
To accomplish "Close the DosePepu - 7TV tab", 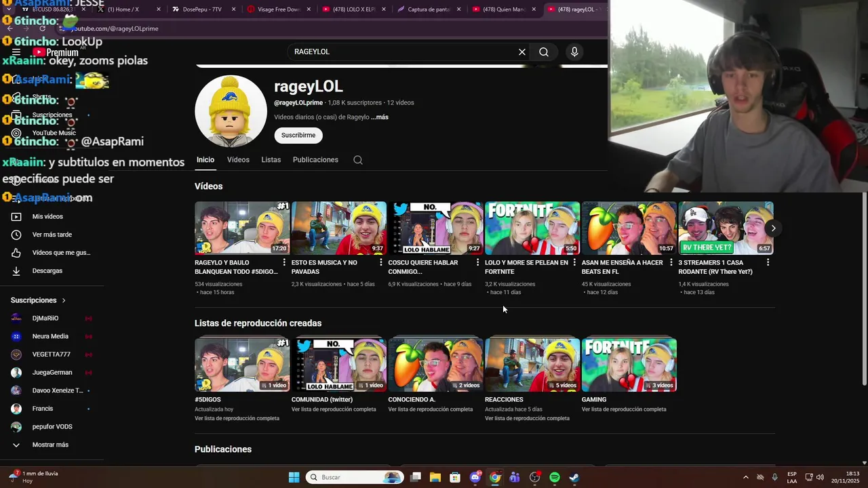I will point(235,9).
